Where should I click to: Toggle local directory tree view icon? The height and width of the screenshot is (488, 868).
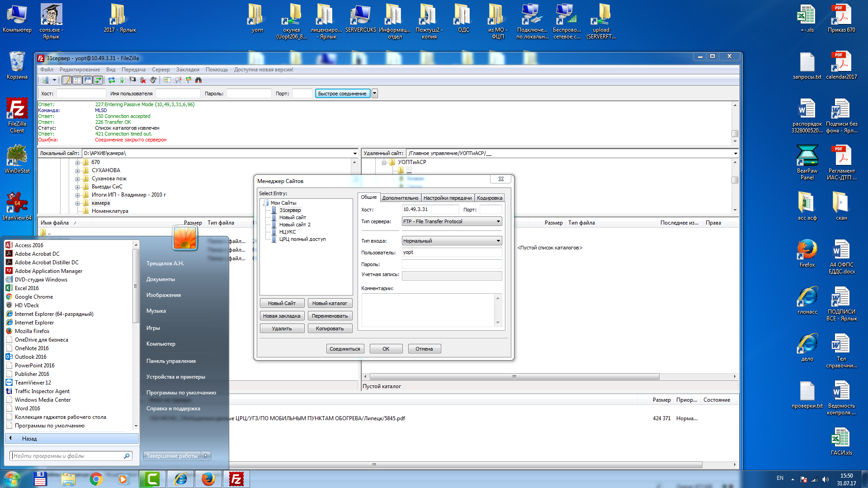pyautogui.click(x=77, y=80)
